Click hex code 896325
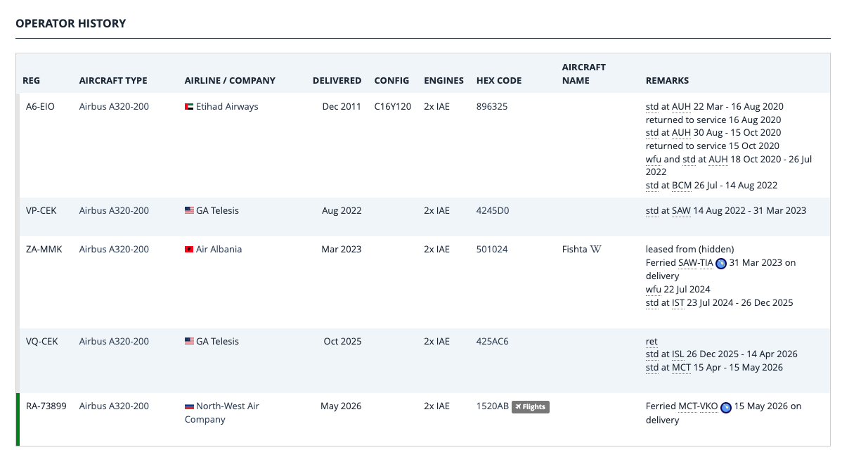This screenshot has width=868, height=450. (492, 107)
